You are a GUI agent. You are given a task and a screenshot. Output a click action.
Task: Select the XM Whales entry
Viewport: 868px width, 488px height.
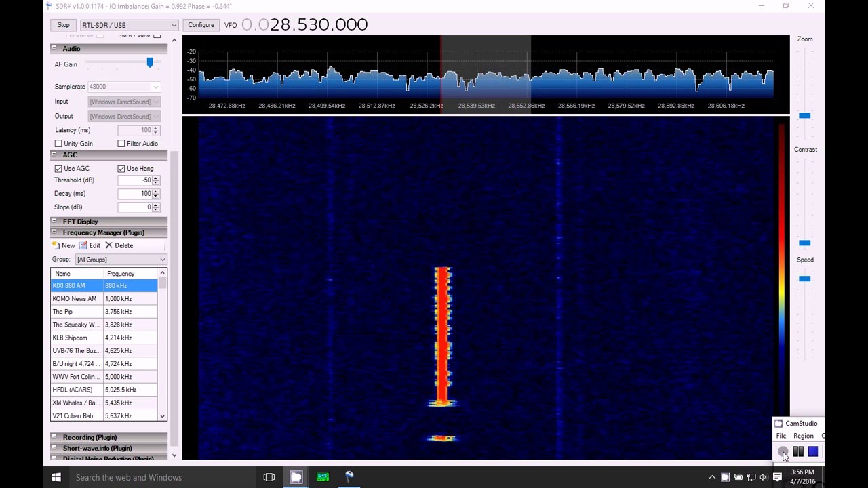coord(104,403)
